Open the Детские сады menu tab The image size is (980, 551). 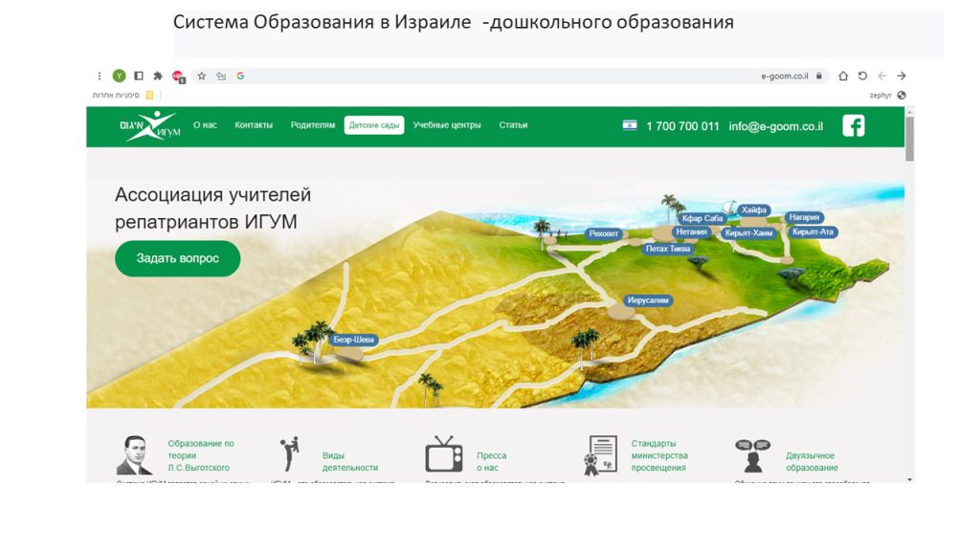point(374,125)
